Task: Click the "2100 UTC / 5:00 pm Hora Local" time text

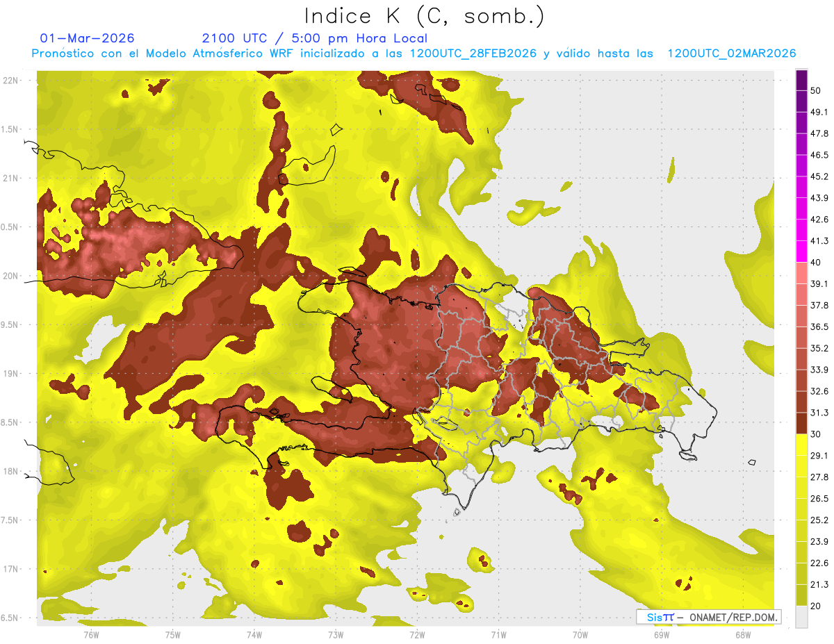Action: [x=314, y=38]
